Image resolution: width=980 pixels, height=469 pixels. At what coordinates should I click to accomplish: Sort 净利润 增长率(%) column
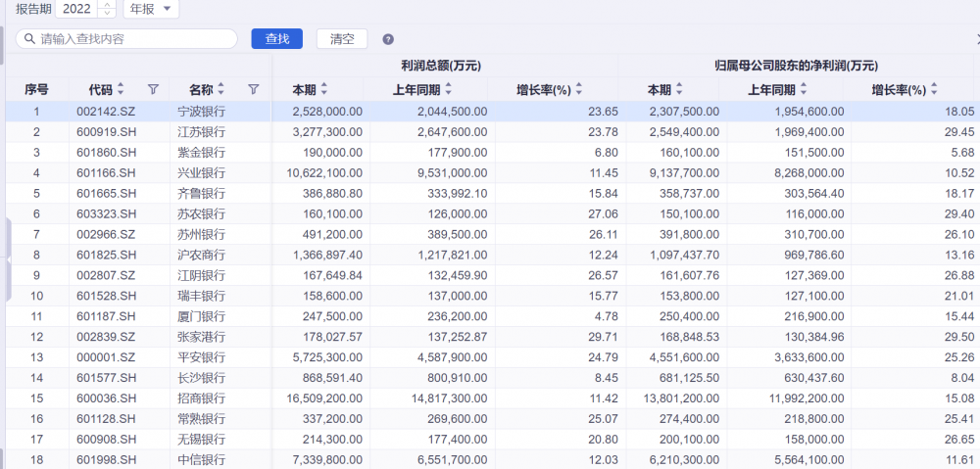[x=934, y=89]
